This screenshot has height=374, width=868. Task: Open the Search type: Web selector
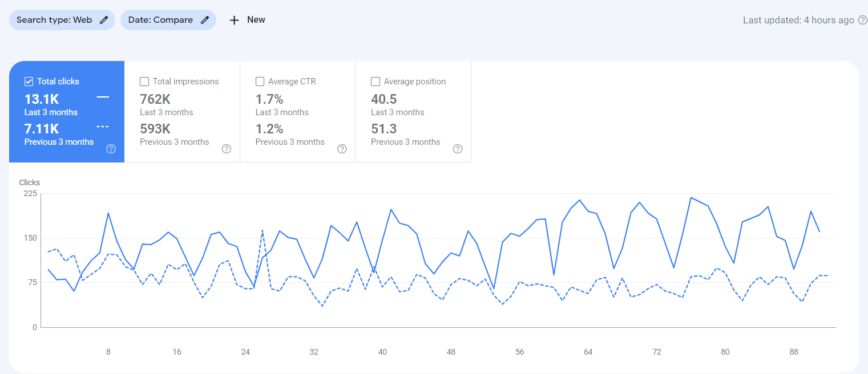54,19
